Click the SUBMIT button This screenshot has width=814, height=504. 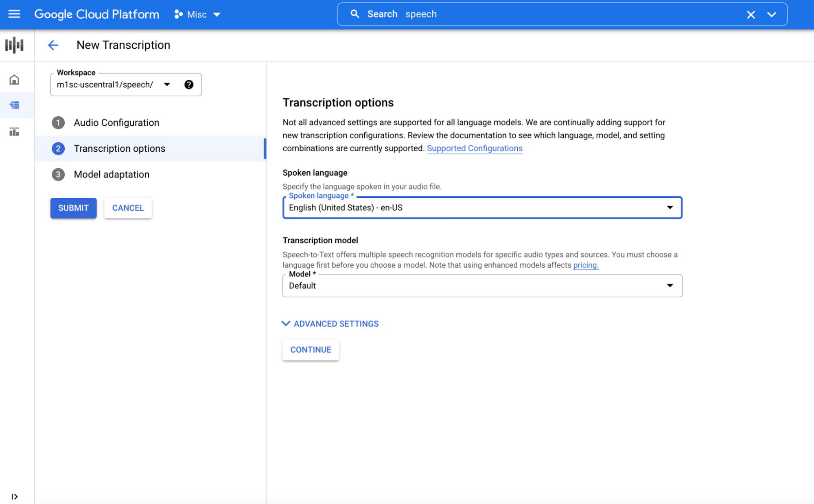point(73,208)
